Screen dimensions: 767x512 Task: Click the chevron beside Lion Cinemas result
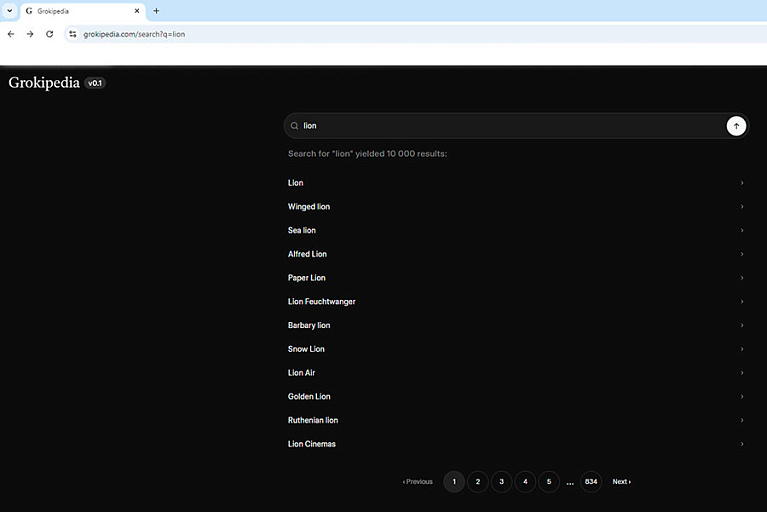coord(741,444)
